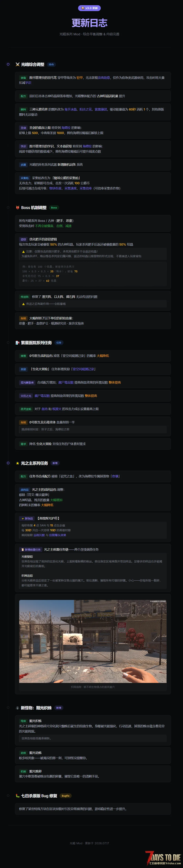The width and height of the screenshot is (183, 868).
Task: Select the v3.0 更新 version badge
Action: [89, 8]
